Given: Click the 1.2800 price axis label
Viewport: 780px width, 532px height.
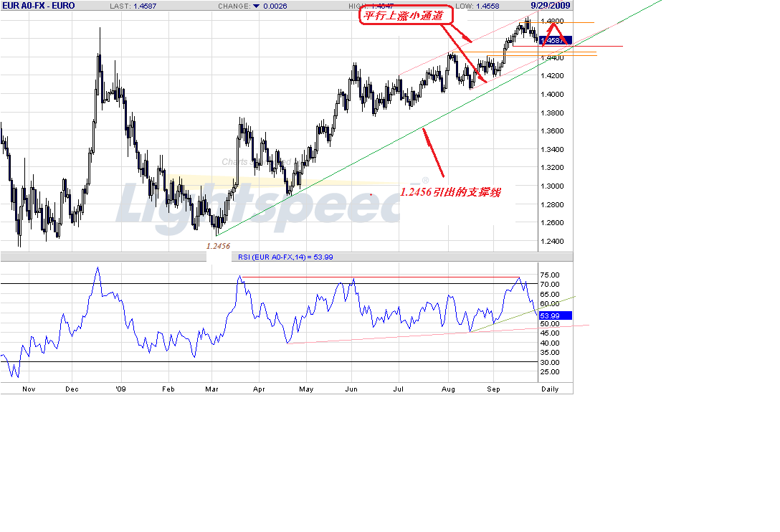Looking at the screenshot, I should tap(552, 204).
